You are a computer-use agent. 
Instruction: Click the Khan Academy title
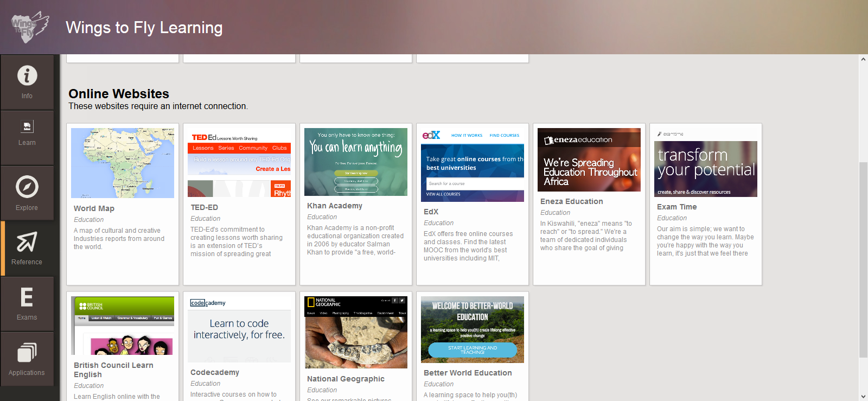pos(335,206)
